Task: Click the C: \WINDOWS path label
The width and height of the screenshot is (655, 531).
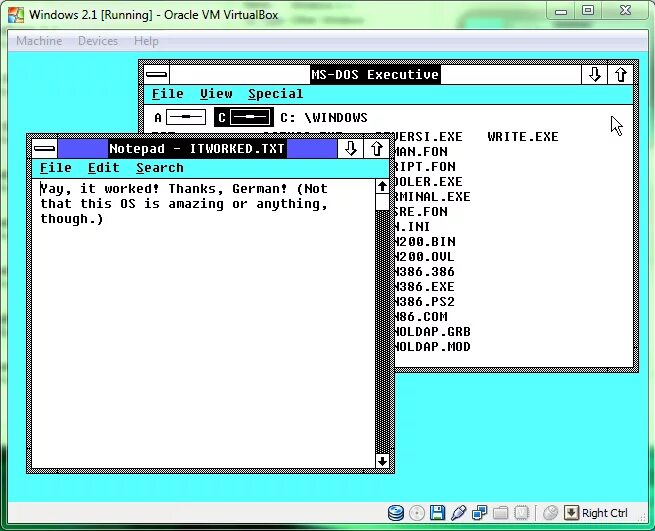Action: click(324, 118)
